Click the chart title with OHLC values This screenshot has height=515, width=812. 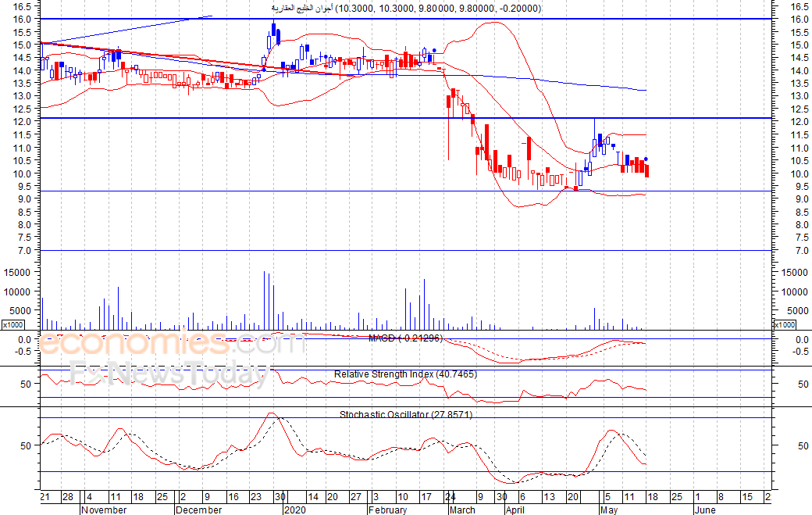[407, 9]
